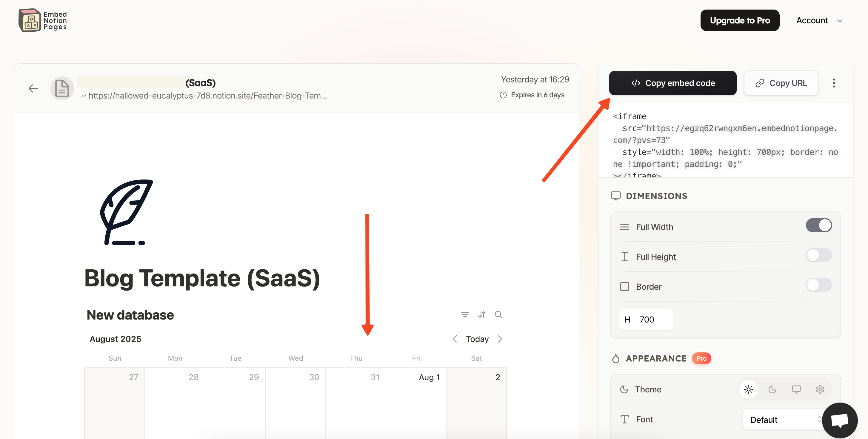Image resolution: width=868 pixels, height=439 pixels.
Task: Open the chat support bubble
Action: tap(839, 420)
